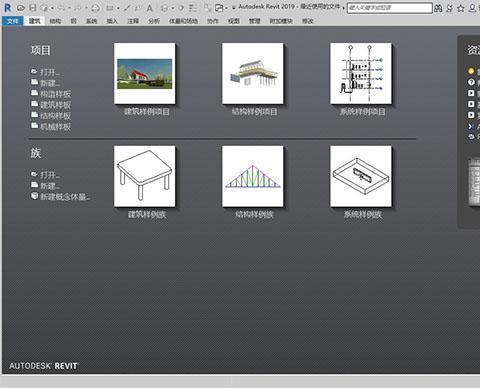Switch to the 附加模块 ribbon tab
Image resolution: width=480 pixels, height=388 pixels.
[281, 21]
